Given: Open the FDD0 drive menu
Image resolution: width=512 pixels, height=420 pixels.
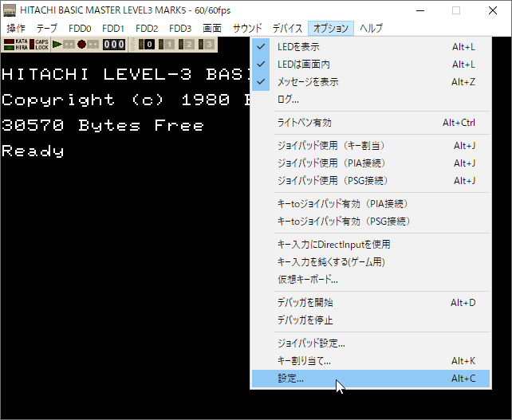Looking at the screenshot, I should pos(80,28).
